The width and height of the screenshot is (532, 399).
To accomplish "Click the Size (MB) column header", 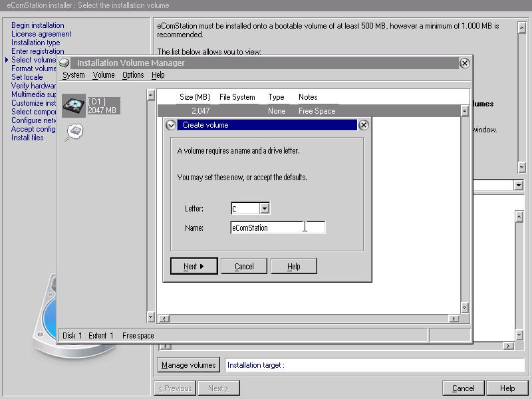I will click(194, 97).
